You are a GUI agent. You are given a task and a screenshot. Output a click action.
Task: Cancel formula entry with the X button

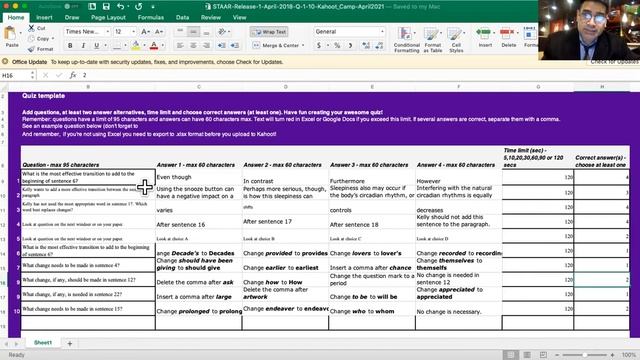click(45, 75)
